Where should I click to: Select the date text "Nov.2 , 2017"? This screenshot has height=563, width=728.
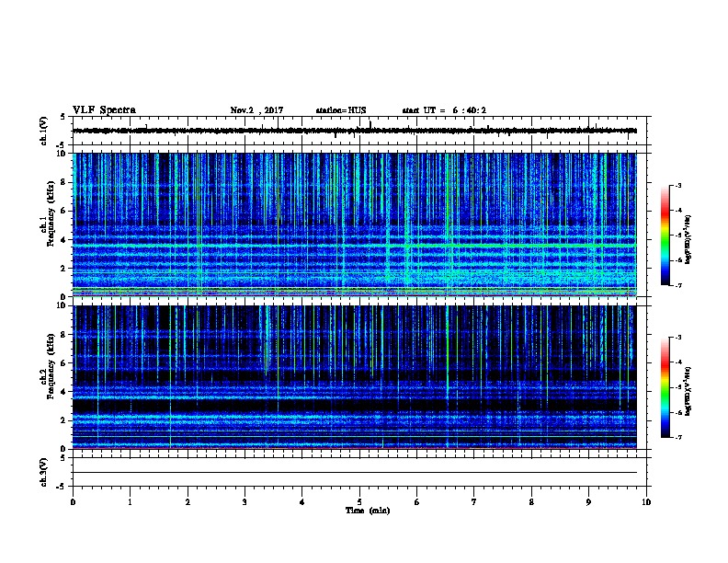point(256,110)
